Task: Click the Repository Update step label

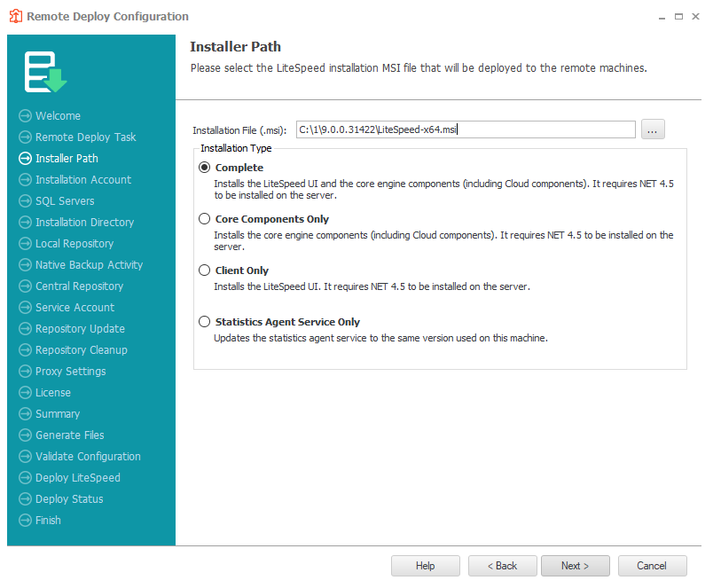Action: click(x=80, y=329)
